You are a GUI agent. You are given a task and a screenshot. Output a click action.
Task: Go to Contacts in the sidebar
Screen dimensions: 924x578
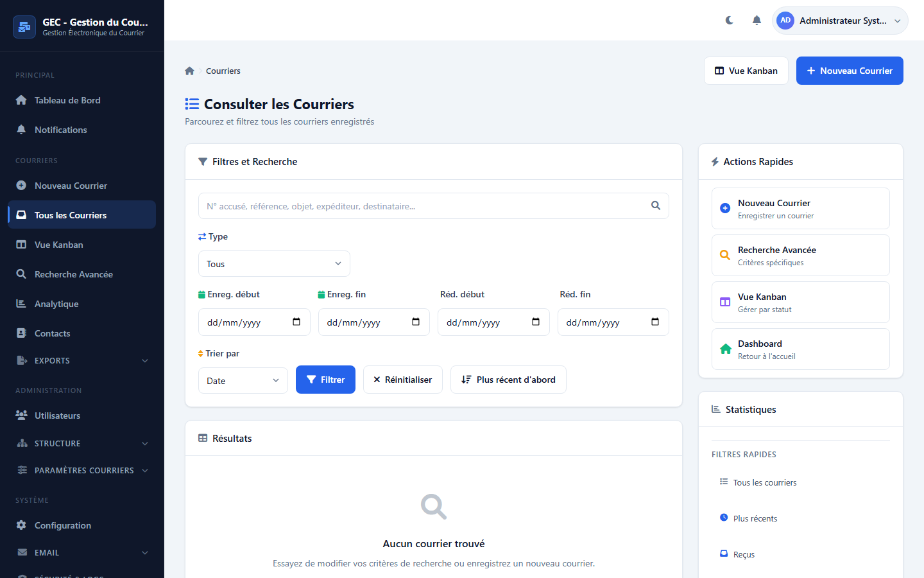(x=53, y=333)
